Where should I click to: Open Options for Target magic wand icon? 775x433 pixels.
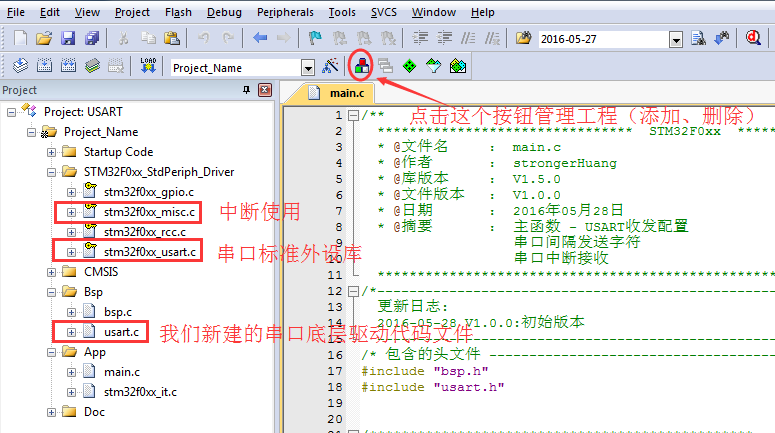pyautogui.click(x=330, y=66)
